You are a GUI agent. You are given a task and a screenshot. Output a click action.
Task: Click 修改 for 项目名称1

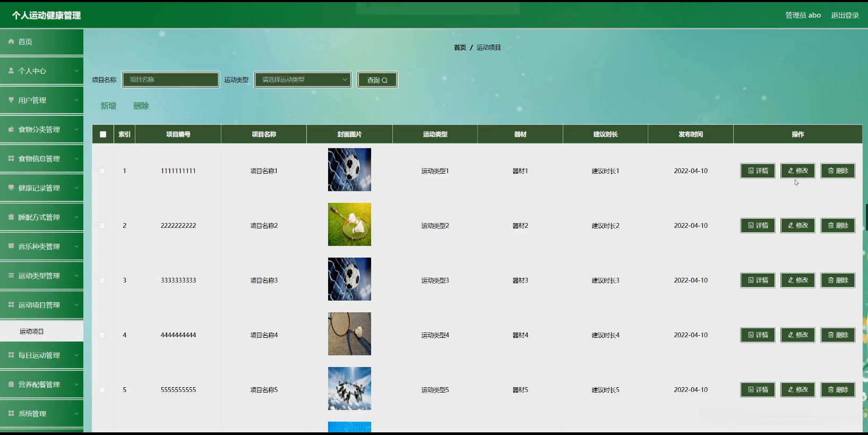pyautogui.click(x=798, y=171)
